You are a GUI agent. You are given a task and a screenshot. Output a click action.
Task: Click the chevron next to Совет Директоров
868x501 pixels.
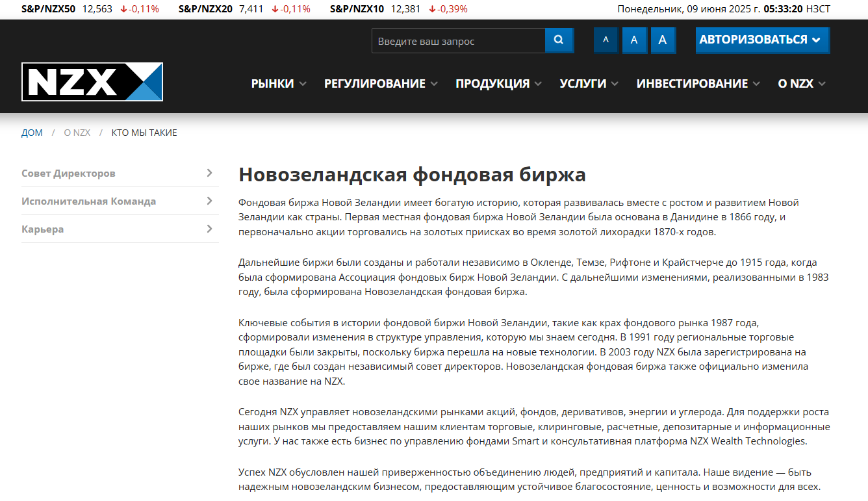tap(209, 173)
